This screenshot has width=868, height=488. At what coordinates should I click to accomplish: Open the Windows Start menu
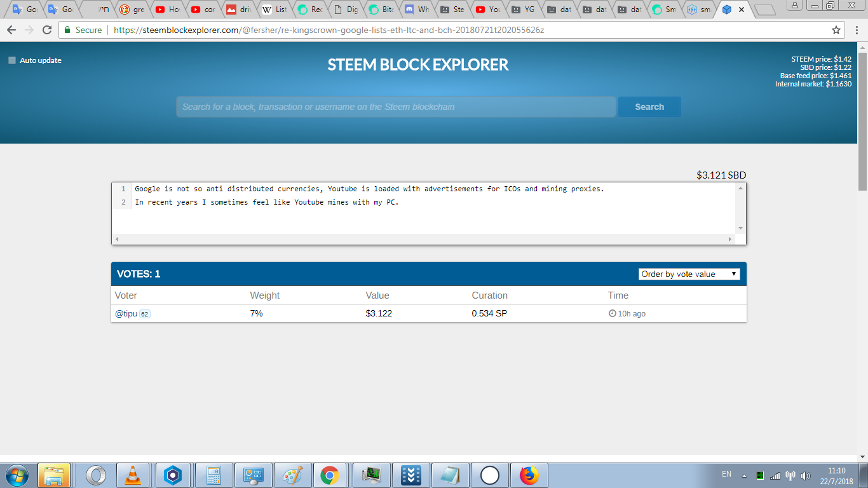(16, 475)
